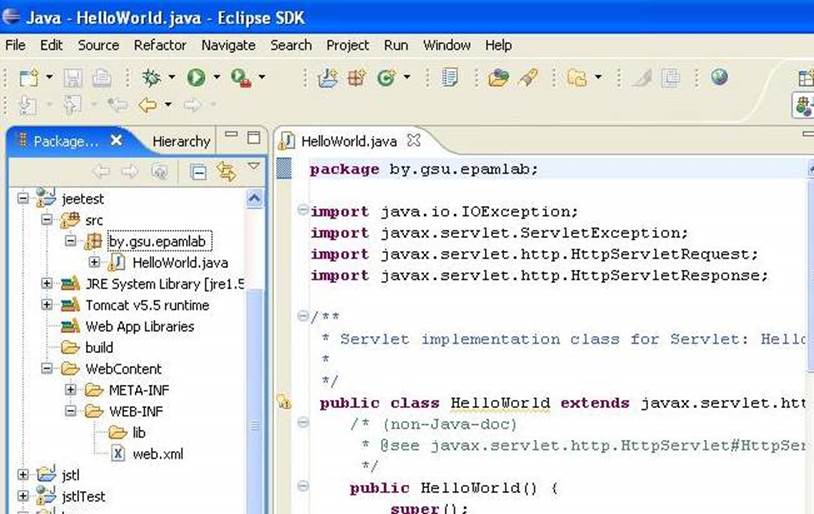
Task: Select the Java perspective button
Action: pos(803,105)
